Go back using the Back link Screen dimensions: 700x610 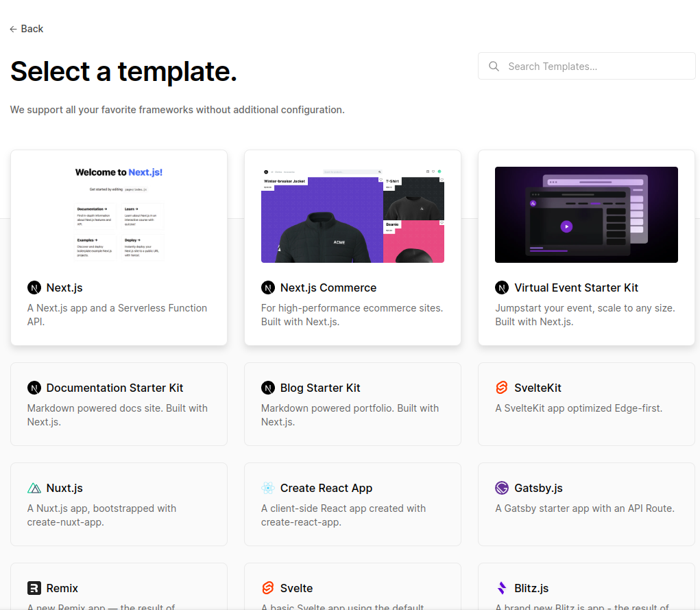(x=27, y=29)
